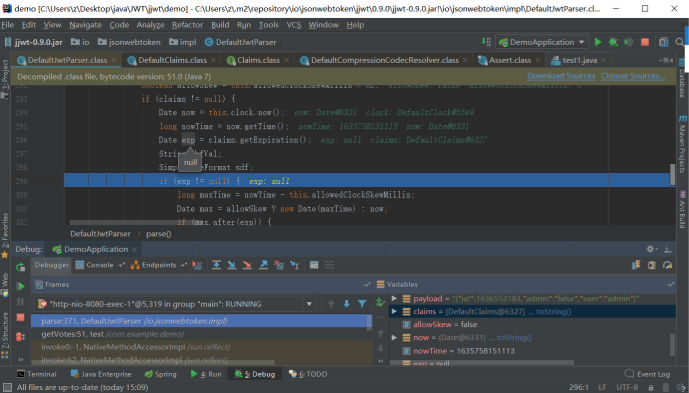Show hidden editor tabs list

click(666, 60)
